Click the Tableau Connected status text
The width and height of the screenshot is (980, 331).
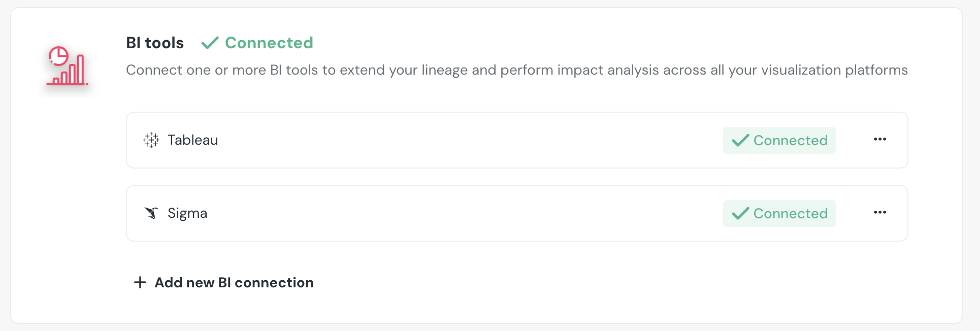coord(790,141)
